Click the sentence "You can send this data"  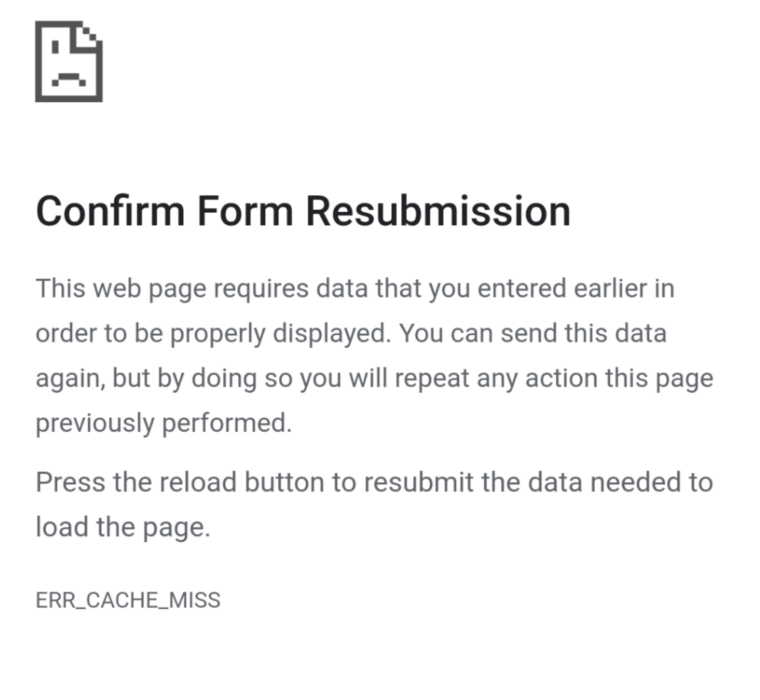click(533, 333)
